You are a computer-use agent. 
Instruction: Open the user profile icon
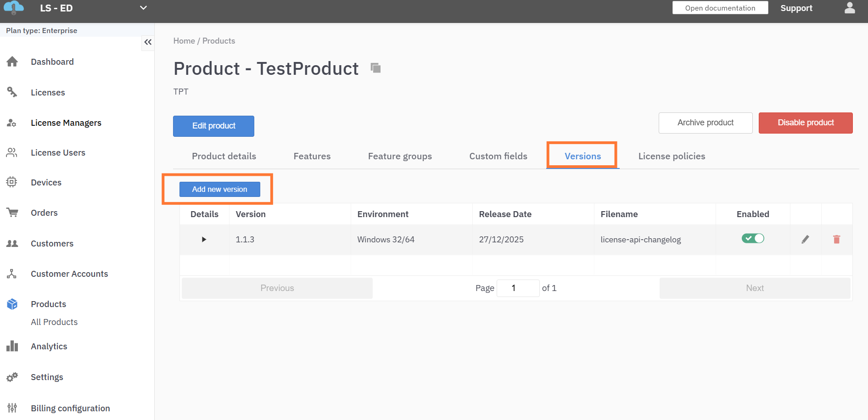click(850, 8)
